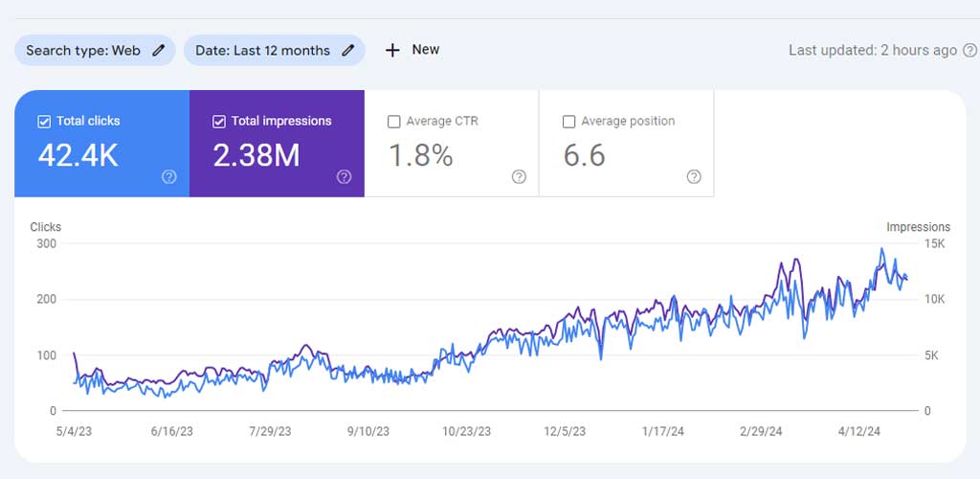Open the Search type: Web filter chip

95,51
